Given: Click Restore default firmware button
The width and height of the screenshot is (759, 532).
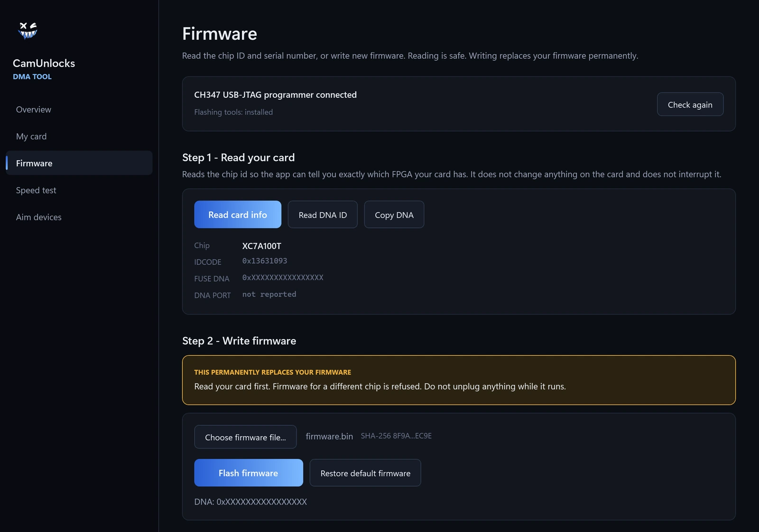Looking at the screenshot, I should click(x=365, y=473).
